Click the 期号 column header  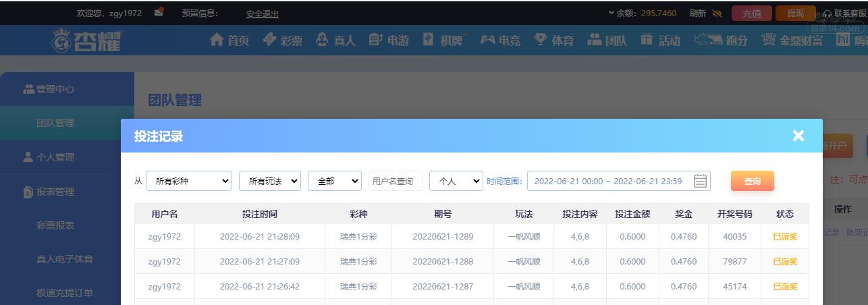[443, 214]
